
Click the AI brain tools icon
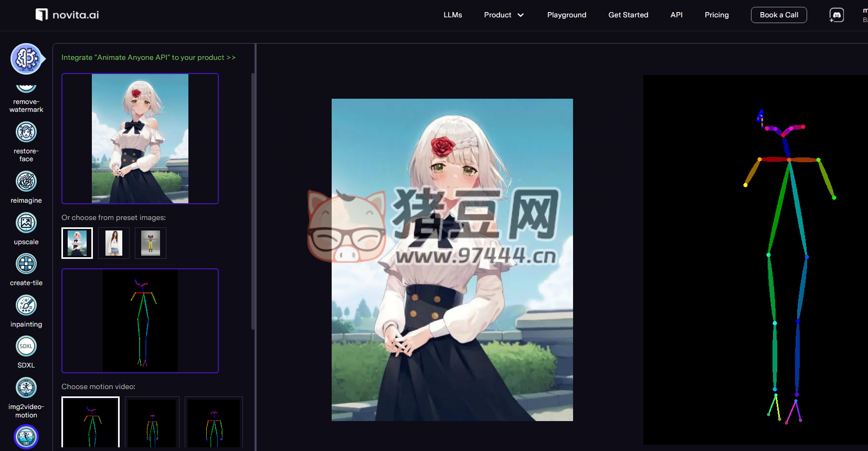(x=26, y=59)
